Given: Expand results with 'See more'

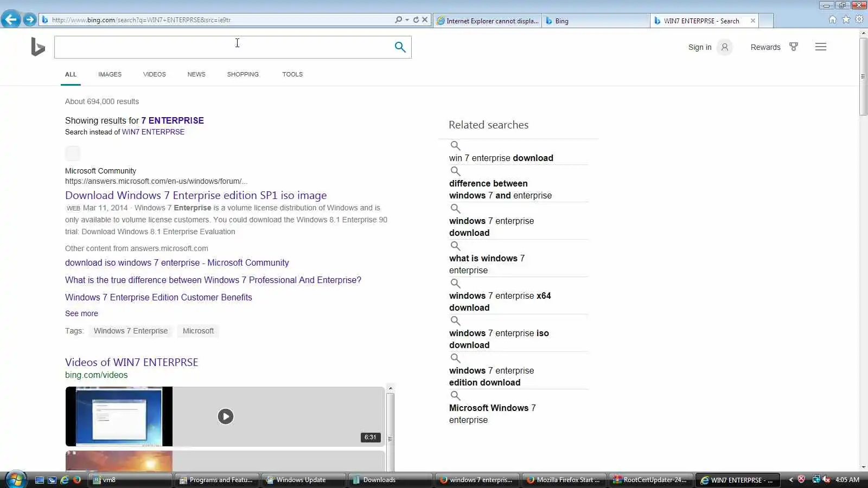Looking at the screenshot, I should coord(81,313).
